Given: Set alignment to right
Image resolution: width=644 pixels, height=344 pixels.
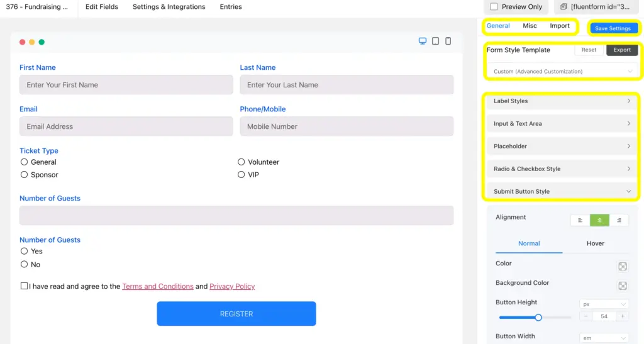Looking at the screenshot, I should pyautogui.click(x=619, y=221).
